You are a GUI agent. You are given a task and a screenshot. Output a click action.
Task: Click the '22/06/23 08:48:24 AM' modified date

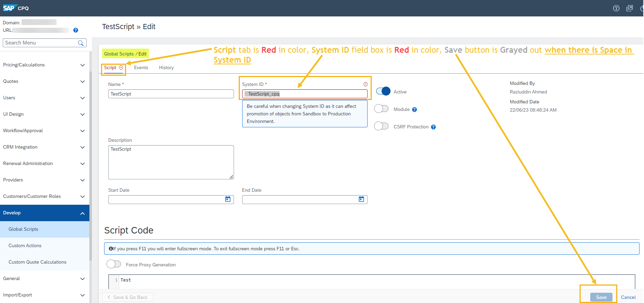(533, 110)
